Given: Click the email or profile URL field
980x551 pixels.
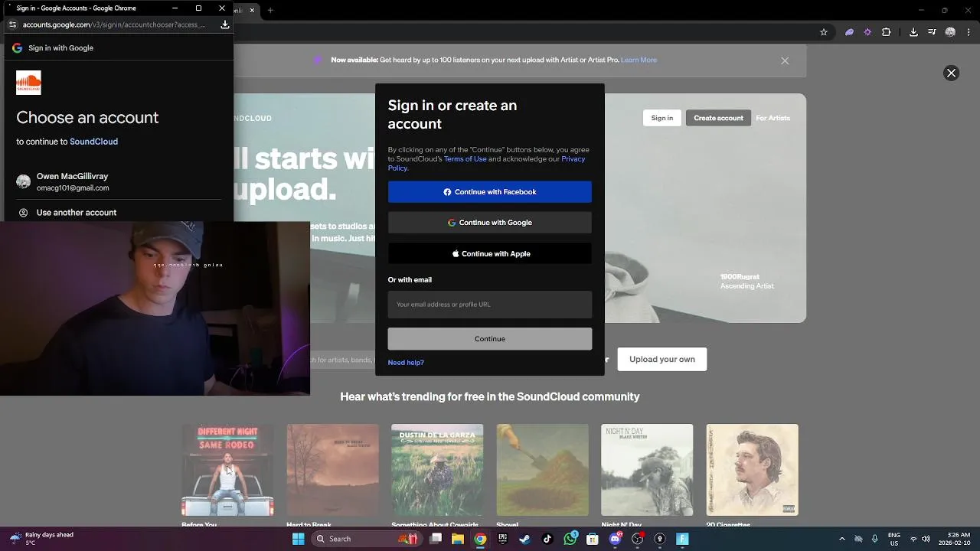Looking at the screenshot, I should 490,305.
